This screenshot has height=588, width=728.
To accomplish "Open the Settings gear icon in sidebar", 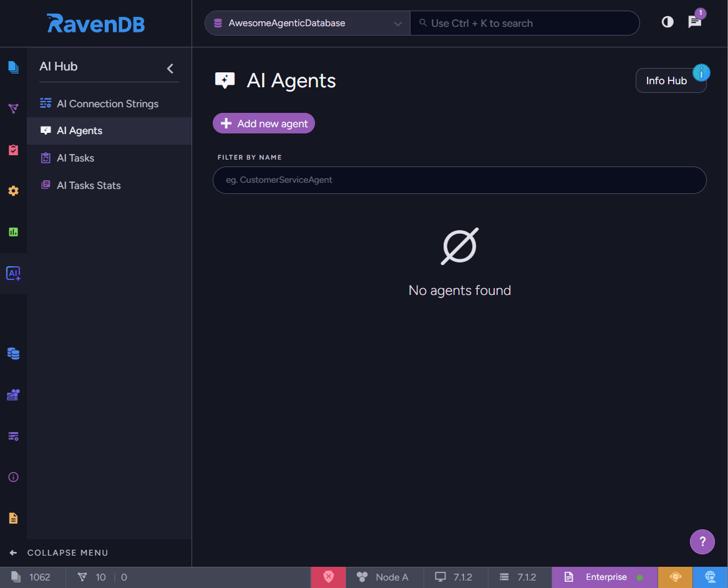I will click(13, 191).
